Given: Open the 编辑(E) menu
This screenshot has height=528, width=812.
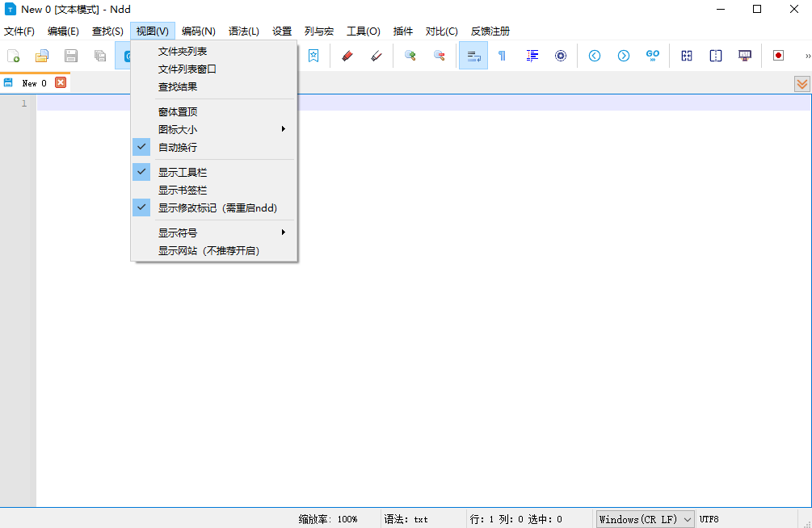Looking at the screenshot, I should pyautogui.click(x=63, y=31).
